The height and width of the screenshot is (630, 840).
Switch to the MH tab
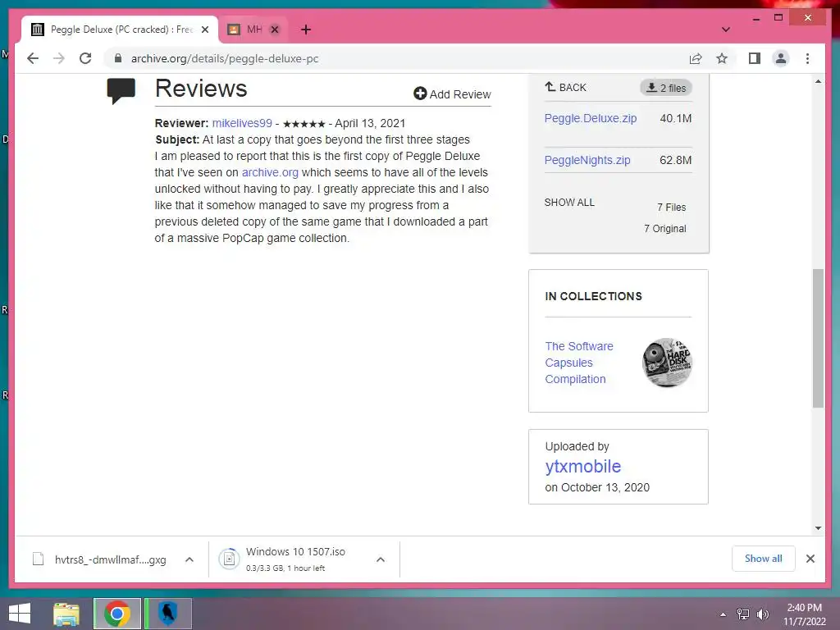[x=254, y=30]
